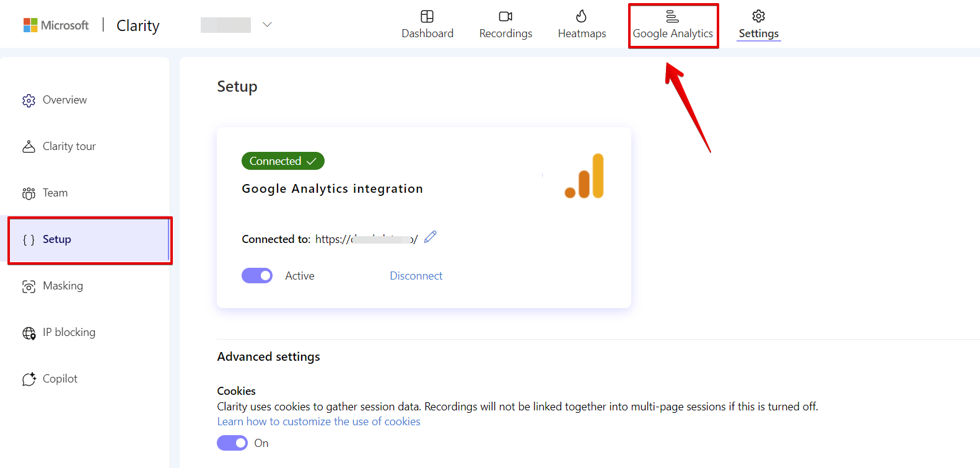Open the Dashboard tab label
The image size is (980, 468).
click(427, 33)
